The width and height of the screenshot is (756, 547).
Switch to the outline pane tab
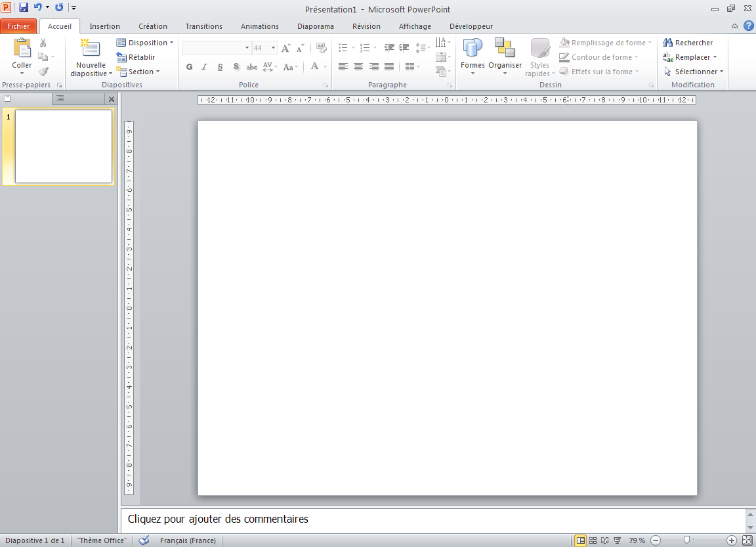(60, 98)
